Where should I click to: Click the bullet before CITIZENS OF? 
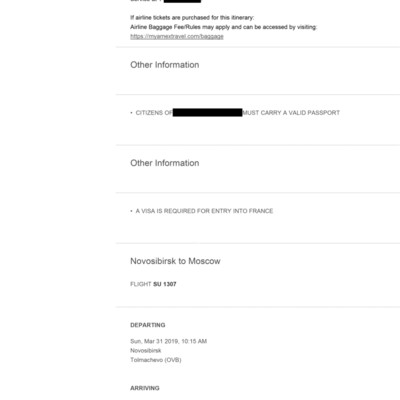(x=131, y=113)
